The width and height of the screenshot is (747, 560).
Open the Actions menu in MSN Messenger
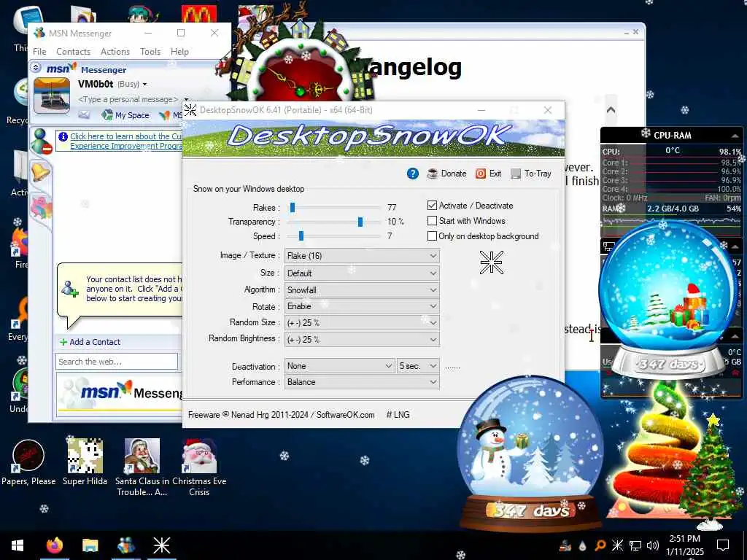pos(115,52)
